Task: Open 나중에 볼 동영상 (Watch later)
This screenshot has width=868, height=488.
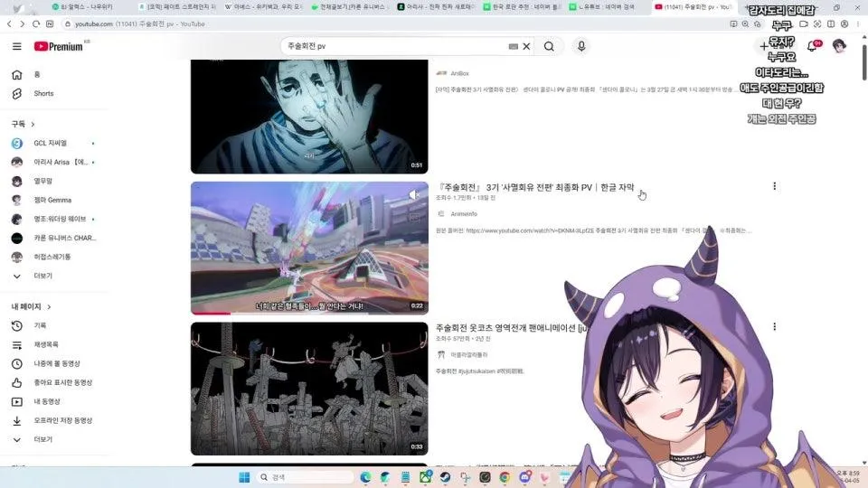Action: point(55,363)
